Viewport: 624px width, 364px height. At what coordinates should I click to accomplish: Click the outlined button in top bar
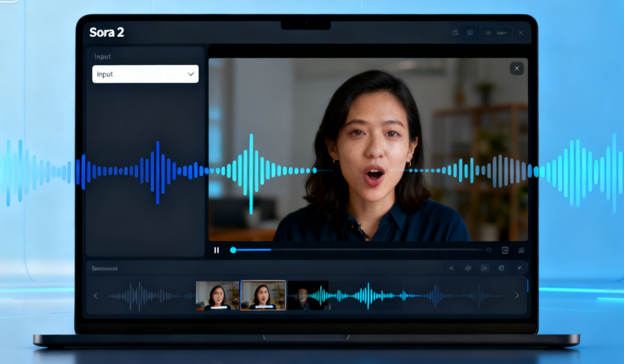click(496, 33)
